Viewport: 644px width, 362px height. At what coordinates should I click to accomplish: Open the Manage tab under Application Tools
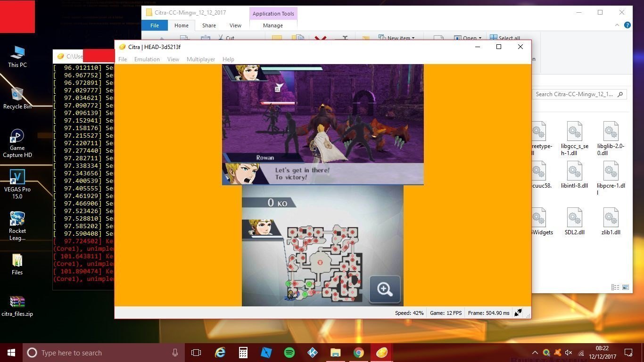click(x=273, y=25)
